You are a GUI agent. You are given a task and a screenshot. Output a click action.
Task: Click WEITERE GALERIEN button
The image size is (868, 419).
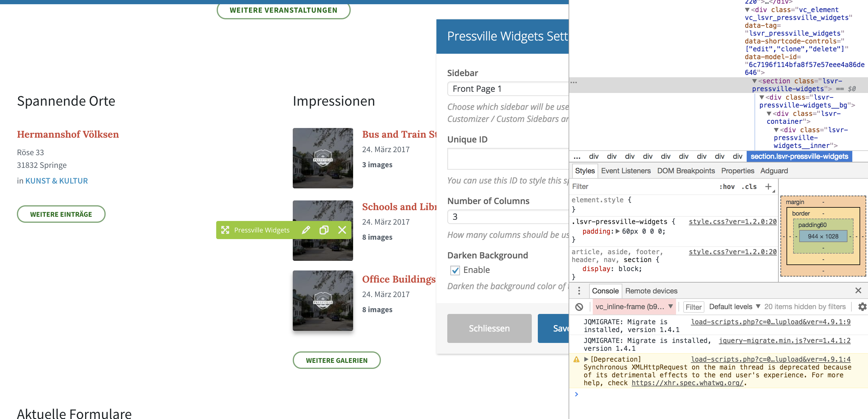point(337,360)
